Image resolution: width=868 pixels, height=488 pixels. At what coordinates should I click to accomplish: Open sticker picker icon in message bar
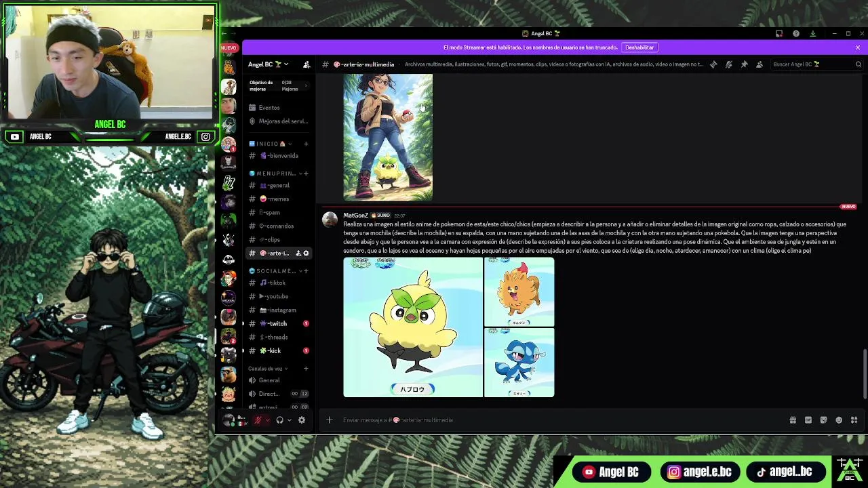click(x=824, y=420)
